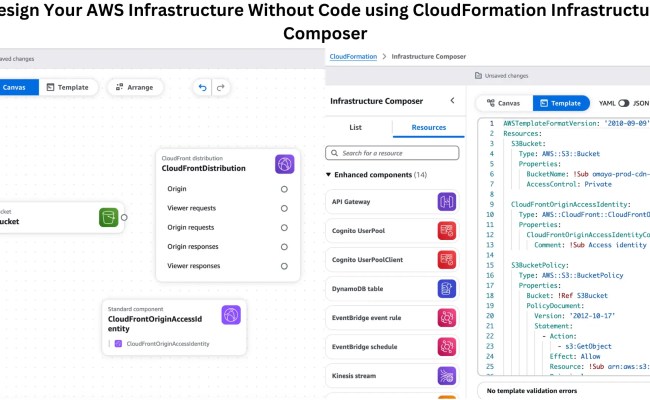Select the CloudFrontDistribution card title
Viewport: 650px width, 400px height.
[204, 168]
